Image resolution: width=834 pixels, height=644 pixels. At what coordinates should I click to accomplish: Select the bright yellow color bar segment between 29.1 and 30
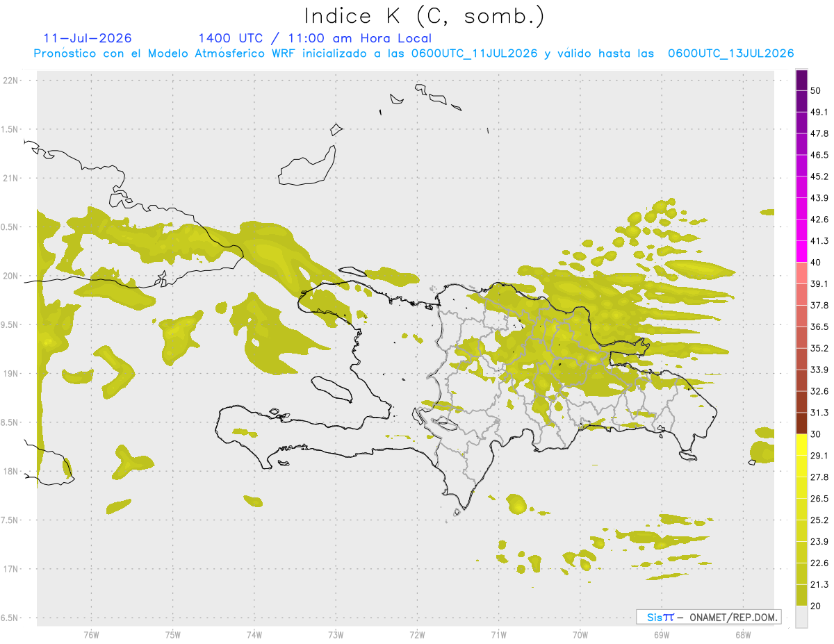tap(802, 445)
